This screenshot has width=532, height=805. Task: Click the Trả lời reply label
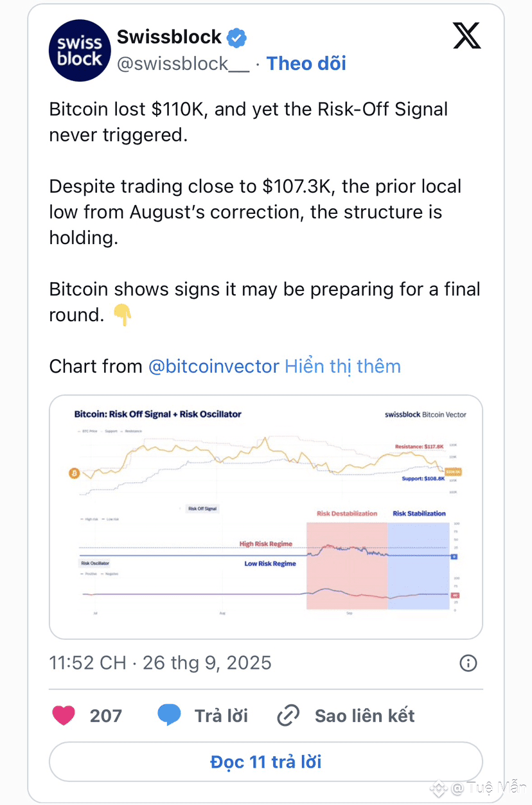click(x=221, y=716)
